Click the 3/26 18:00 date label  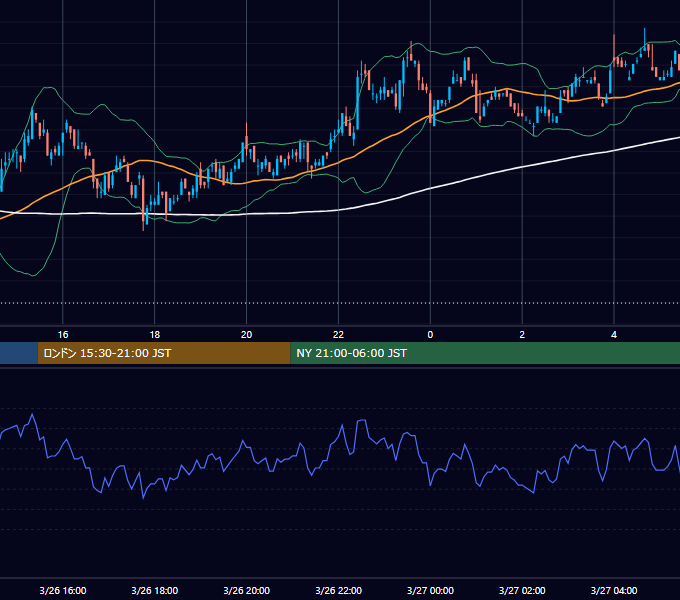point(155,590)
